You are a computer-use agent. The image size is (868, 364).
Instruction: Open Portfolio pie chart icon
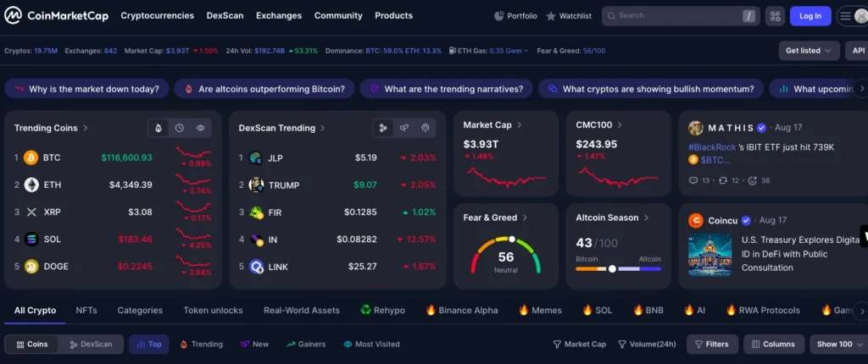498,16
